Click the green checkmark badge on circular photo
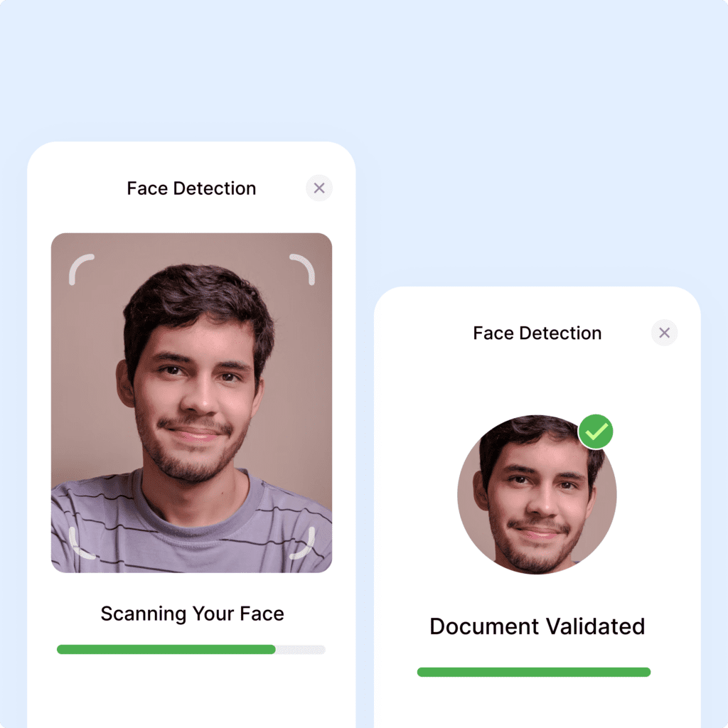Viewport: 728px width, 728px height. pyautogui.click(x=596, y=432)
